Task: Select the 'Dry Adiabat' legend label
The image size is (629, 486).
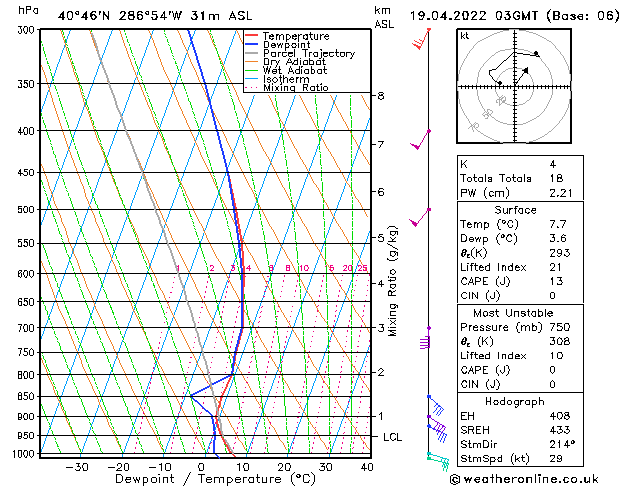Action: coord(294,62)
